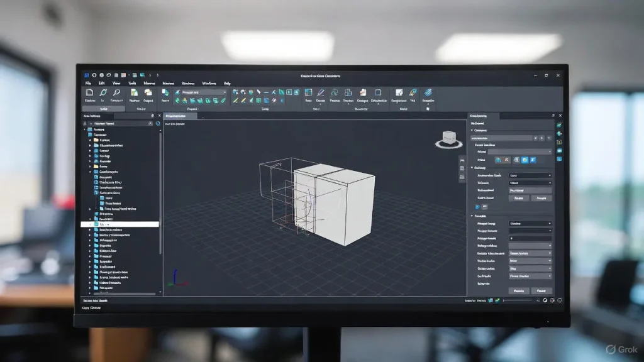644x362 pixels.
Task: Click the vertical scrollbar of the tree panel
Action: [160, 193]
